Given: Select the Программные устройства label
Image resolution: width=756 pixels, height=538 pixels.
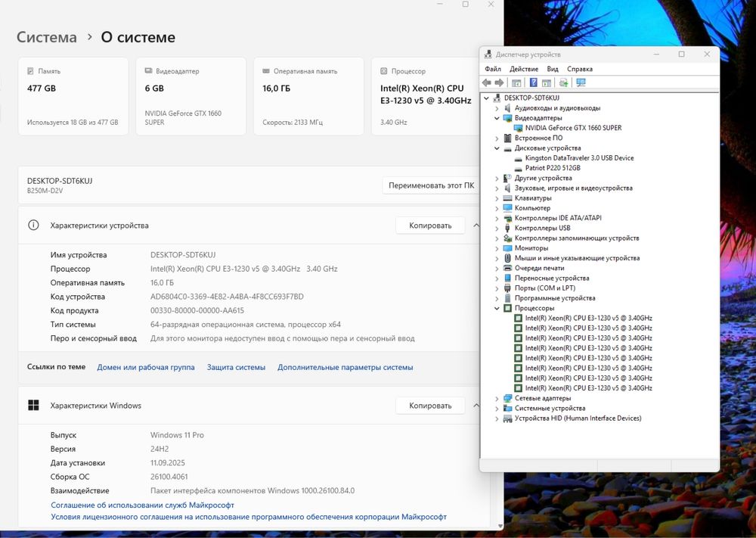Looking at the screenshot, I should (x=554, y=298).
